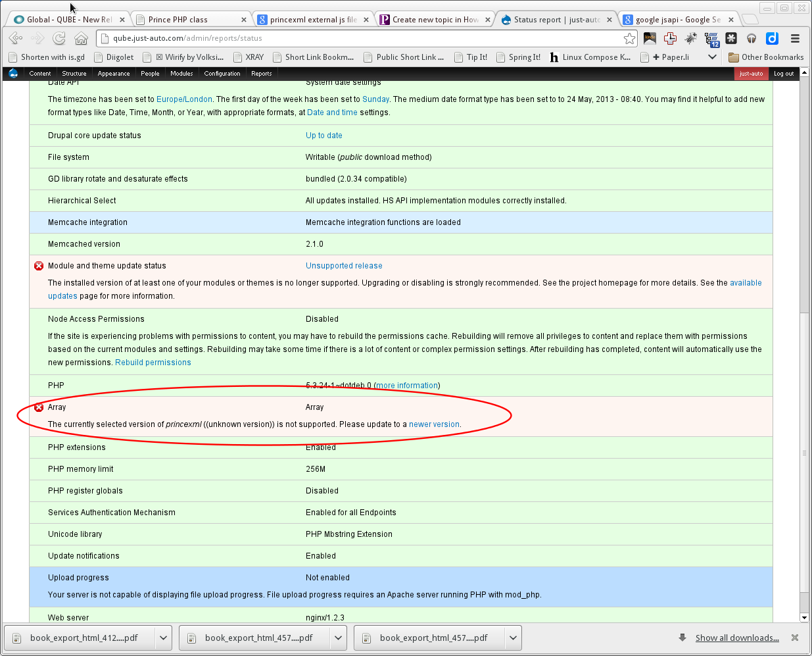Close the downloads bar

(795, 638)
